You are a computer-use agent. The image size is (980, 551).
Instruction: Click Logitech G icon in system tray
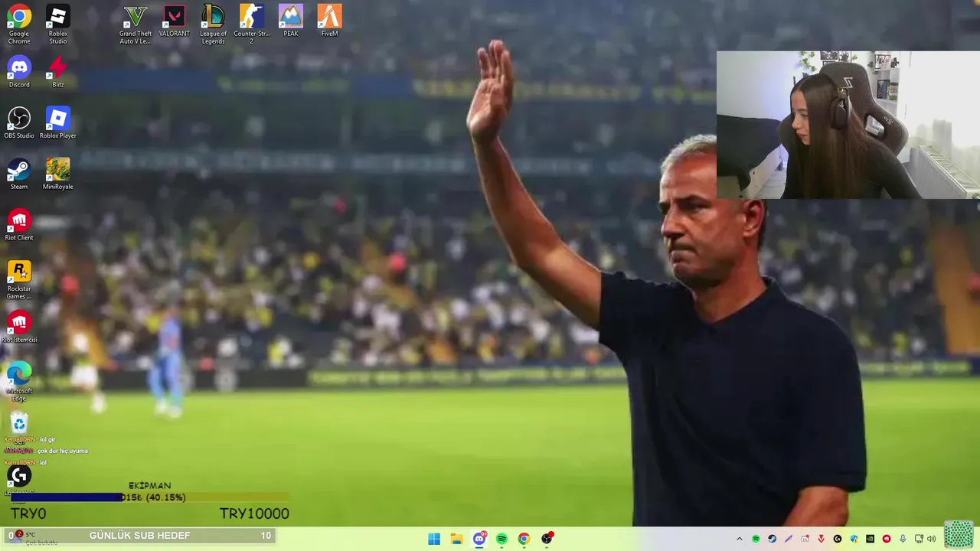click(x=838, y=539)
